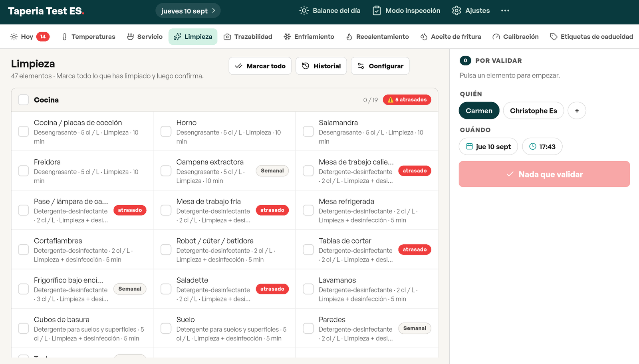Open the three-dots overflow menu

505,11
